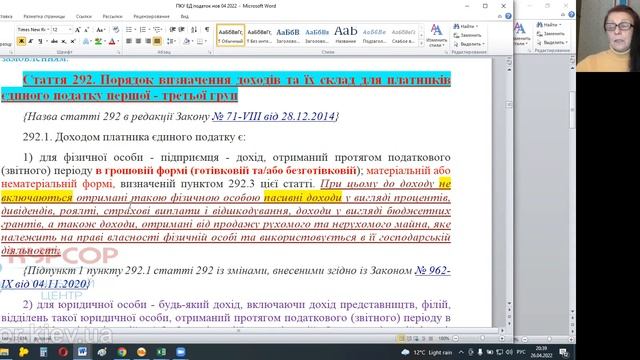Decrease font size with shrink font icon
The image size is (640, 360).
[87, 30]
